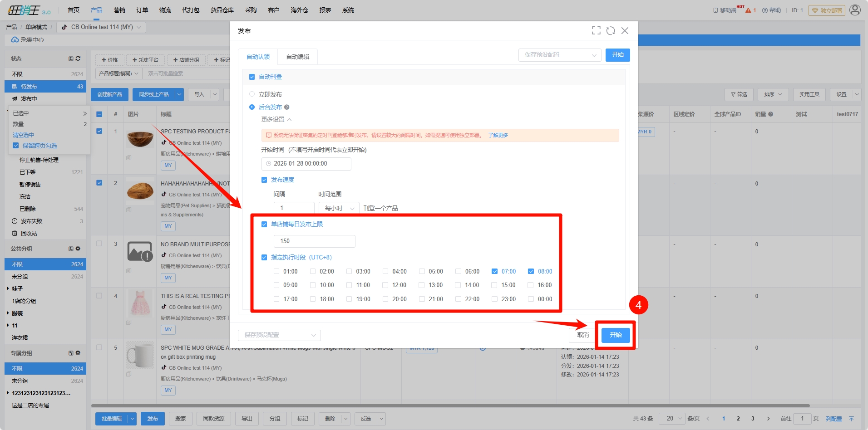Click the help question icon beside 后台发布
The width and height of the screenshot is (868, 430).
click(x=286, y=107)
